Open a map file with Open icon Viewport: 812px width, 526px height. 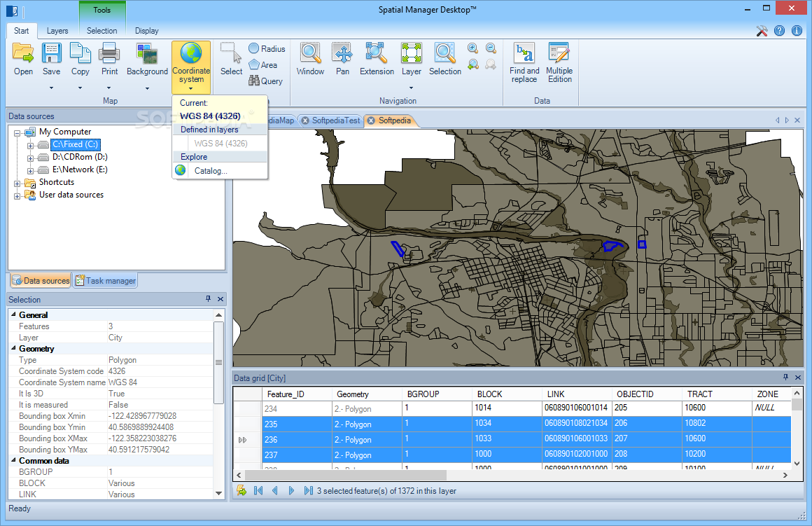click(23, 53)
